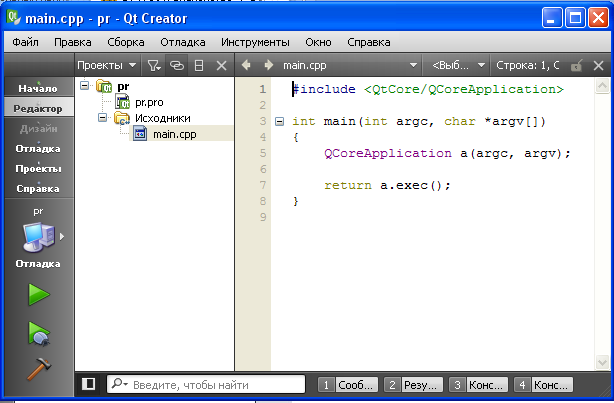
Task: Switch to Дизайн mode
Action: pyautogui.click(x=38, y=128)
